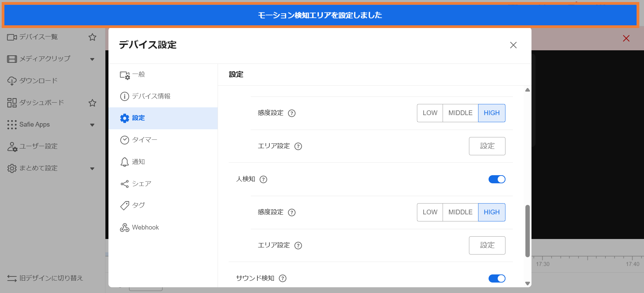Viewport: 644px width, 293px height.
Task: Toggle the 人検知 switch
Action: 497,179
